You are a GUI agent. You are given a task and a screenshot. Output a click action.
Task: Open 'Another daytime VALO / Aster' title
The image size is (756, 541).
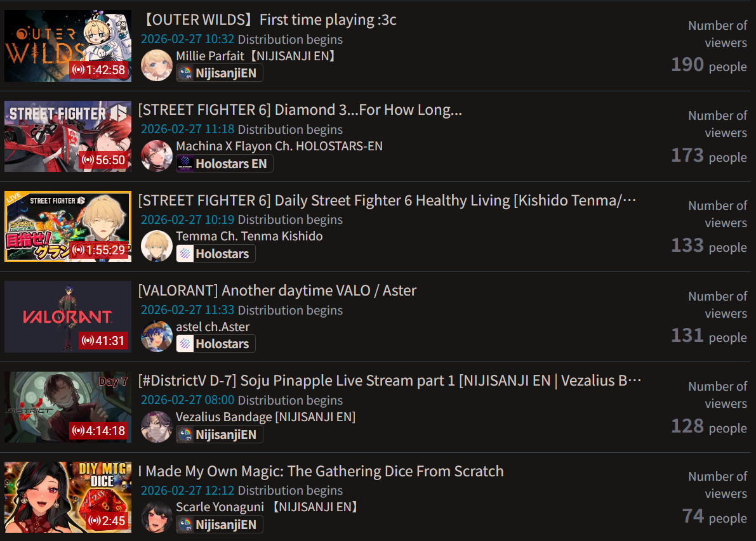277,290
